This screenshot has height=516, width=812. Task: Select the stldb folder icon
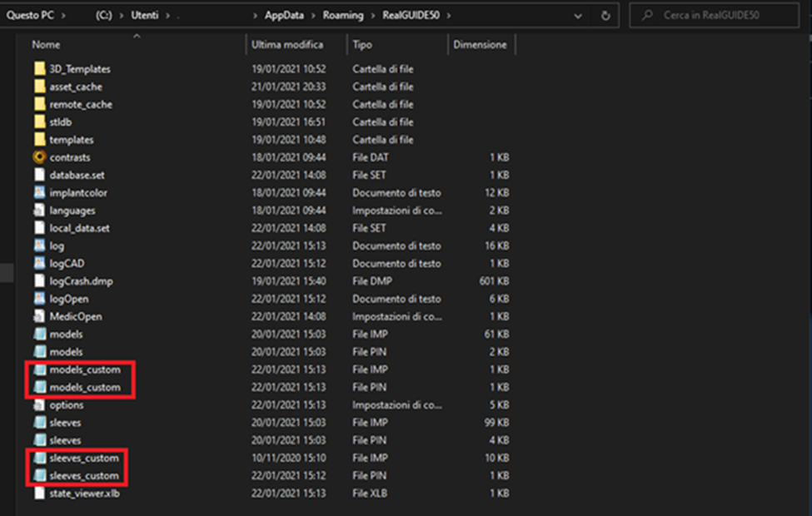(39, 122)
